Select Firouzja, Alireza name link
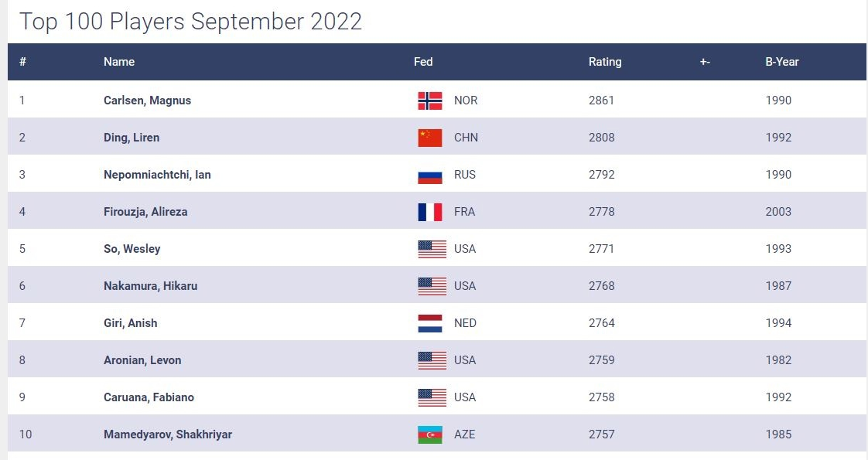Screen dimensions: 868x460 [145, 212]
